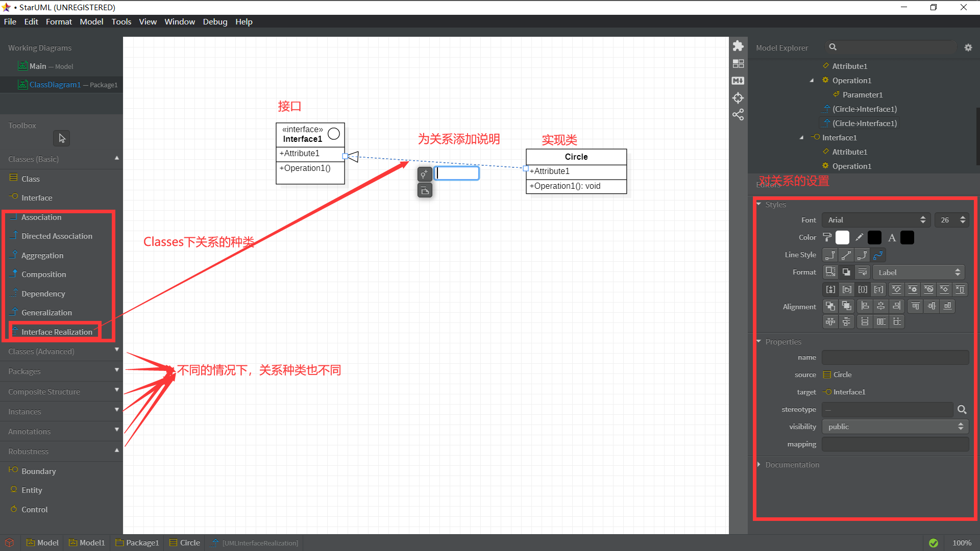
Task: Select Interface Realization tool
Action: pos(56,332)
